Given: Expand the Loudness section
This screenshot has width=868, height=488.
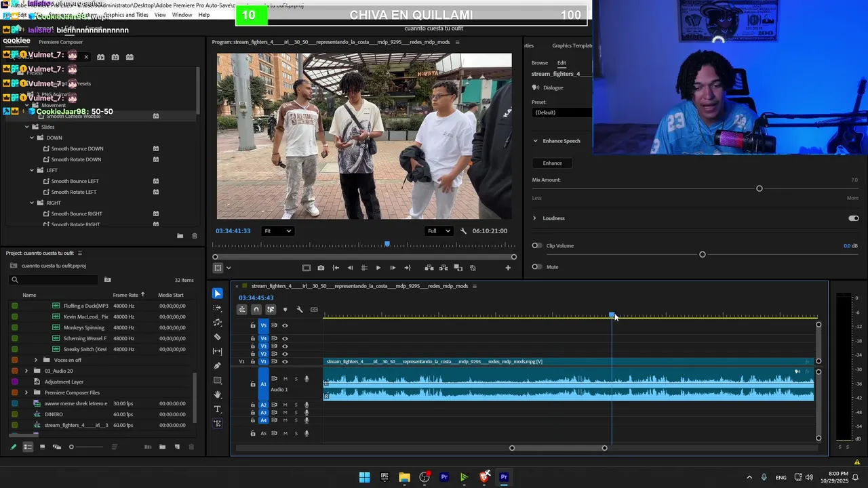Looking at the screenshot, I should [534, 218].
